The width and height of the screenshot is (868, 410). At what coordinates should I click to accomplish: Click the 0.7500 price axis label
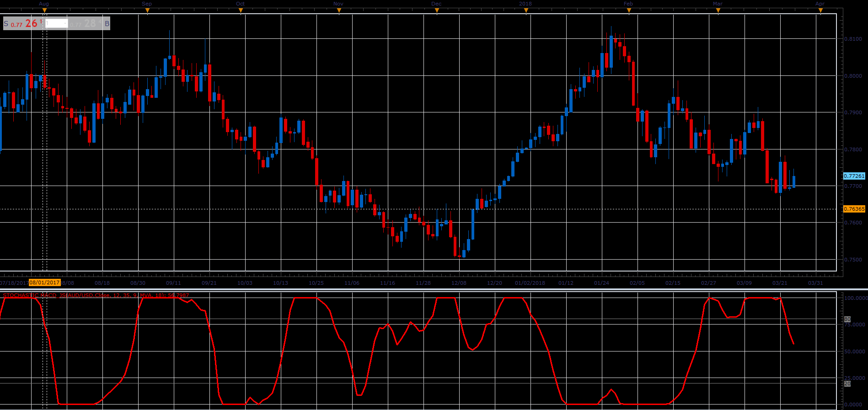(853, 260)
